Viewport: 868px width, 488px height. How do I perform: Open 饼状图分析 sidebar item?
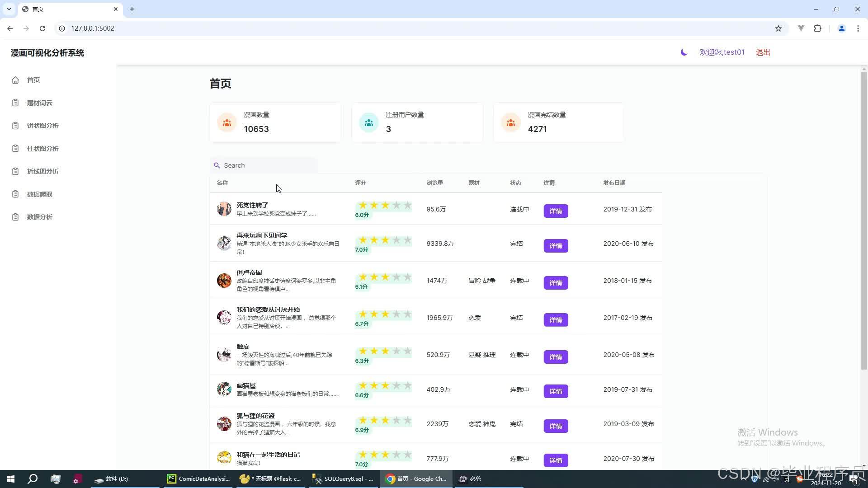(x=42, y=126)
